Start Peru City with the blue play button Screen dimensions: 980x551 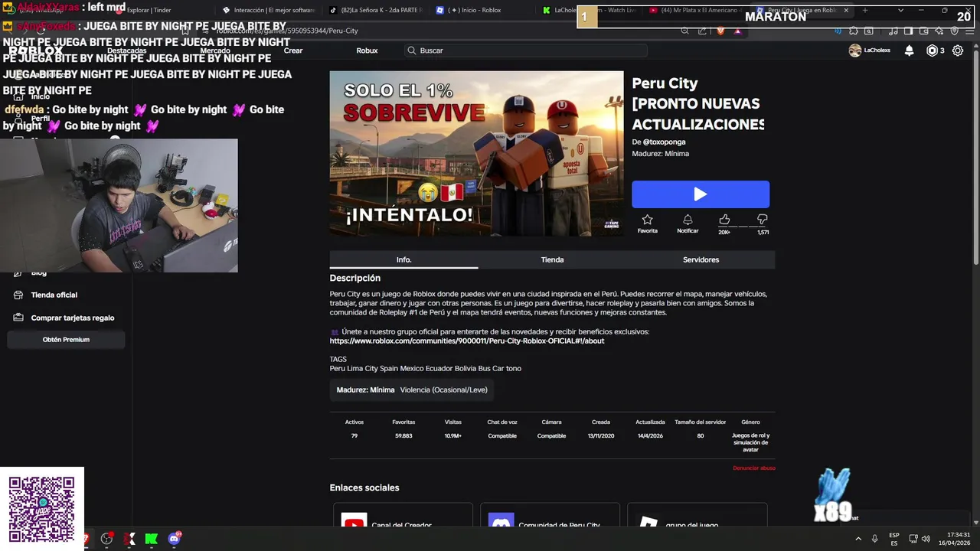coord(700,194)
